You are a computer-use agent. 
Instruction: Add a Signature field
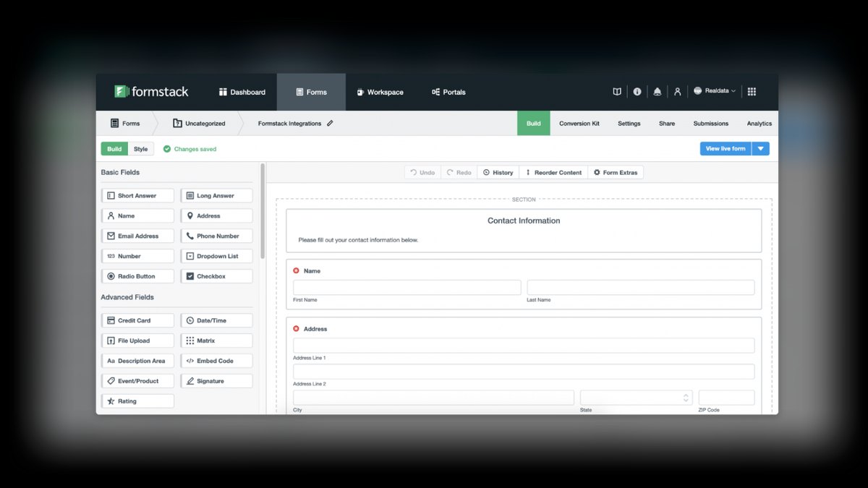click(x=216, y=381)
